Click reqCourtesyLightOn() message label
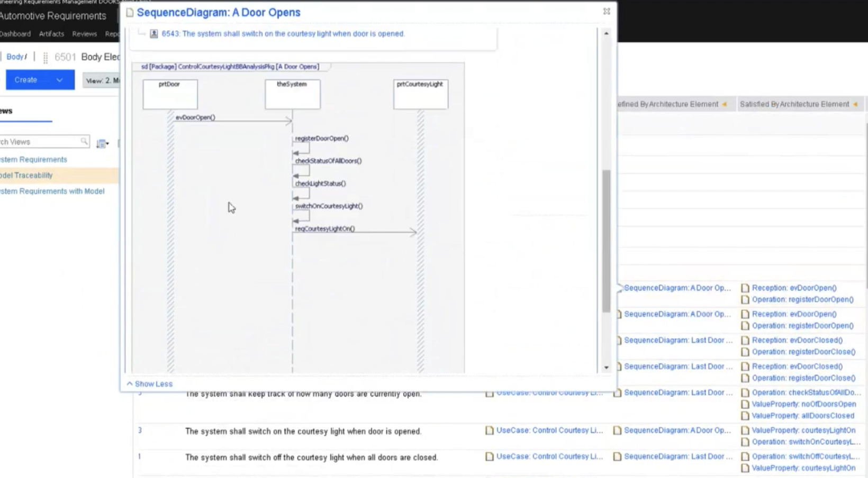Viewport: 868px width, 478px height. 324,229
